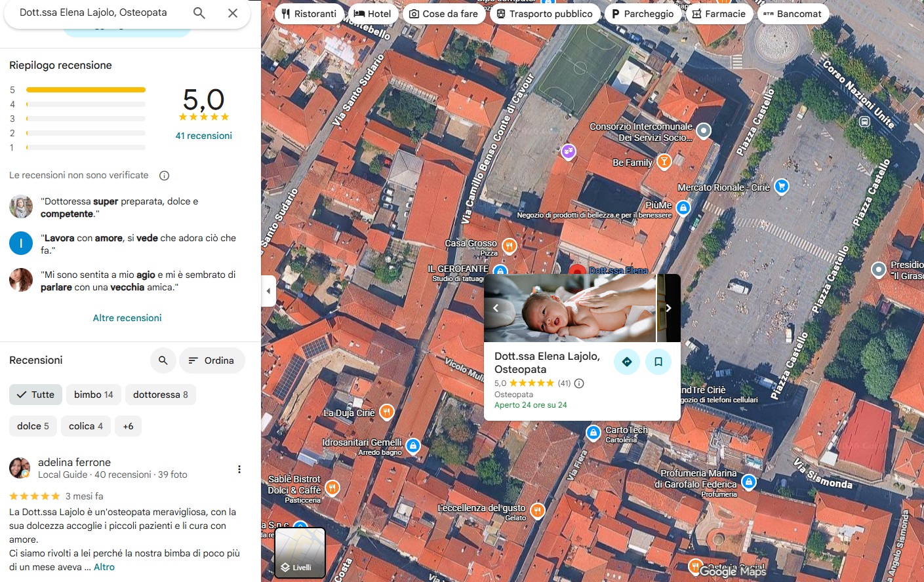Search within reviews using magnifier button
Viewport: 924px width, 582px height.
pos(163,360)
